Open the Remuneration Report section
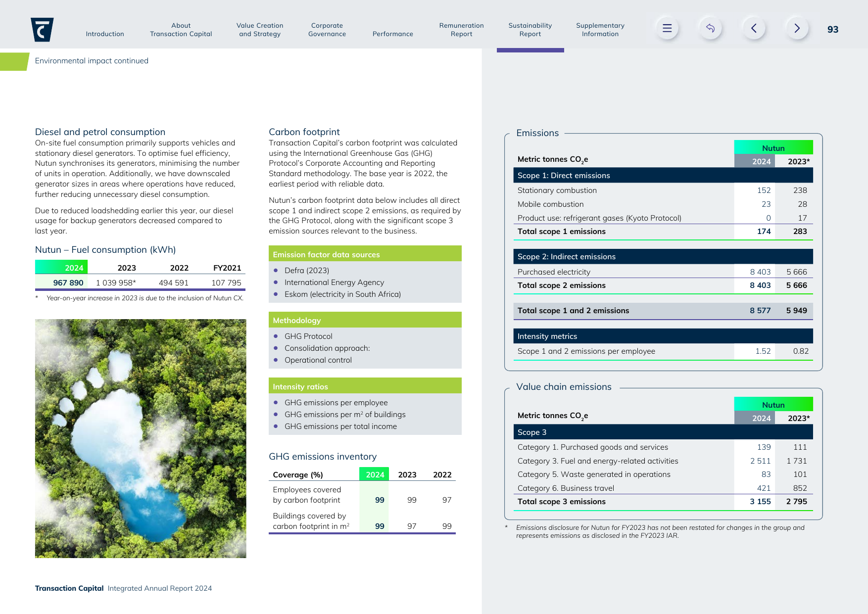 tap(462, 30)
